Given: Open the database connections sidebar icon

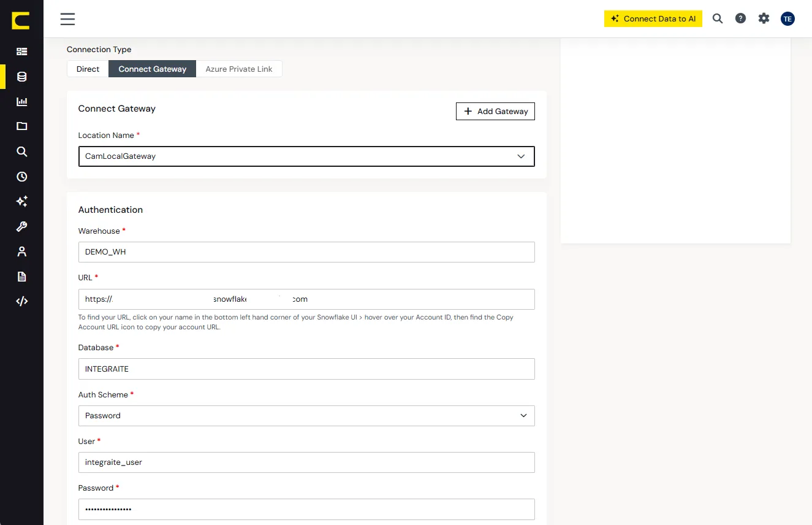Looking at the screenshot, I should point(22,77).
